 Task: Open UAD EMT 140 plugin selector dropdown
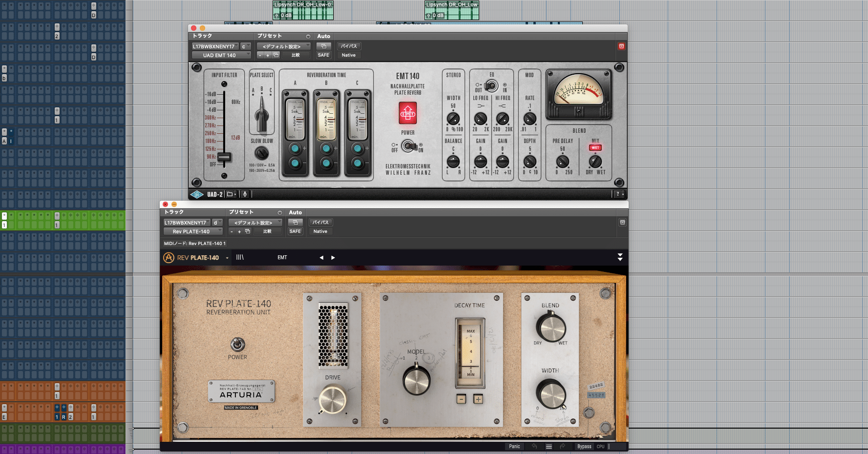point(221,55)
